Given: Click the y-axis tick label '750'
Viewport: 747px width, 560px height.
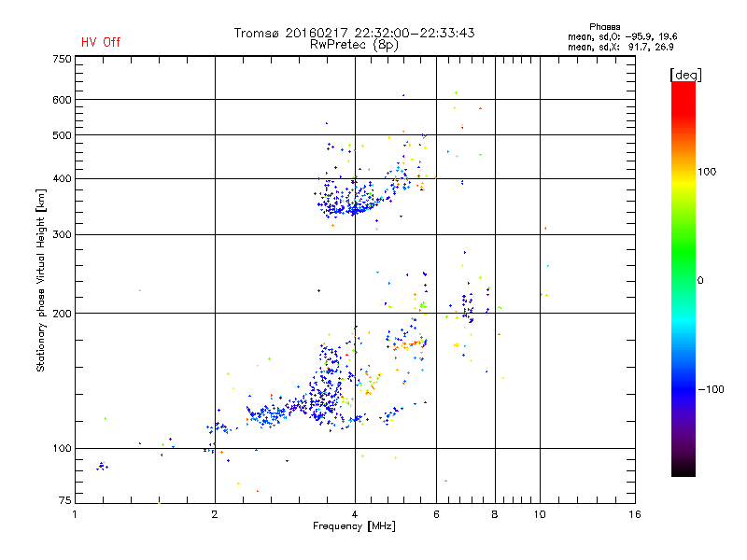Looking at the screenshot, I should tap(62, 59).
